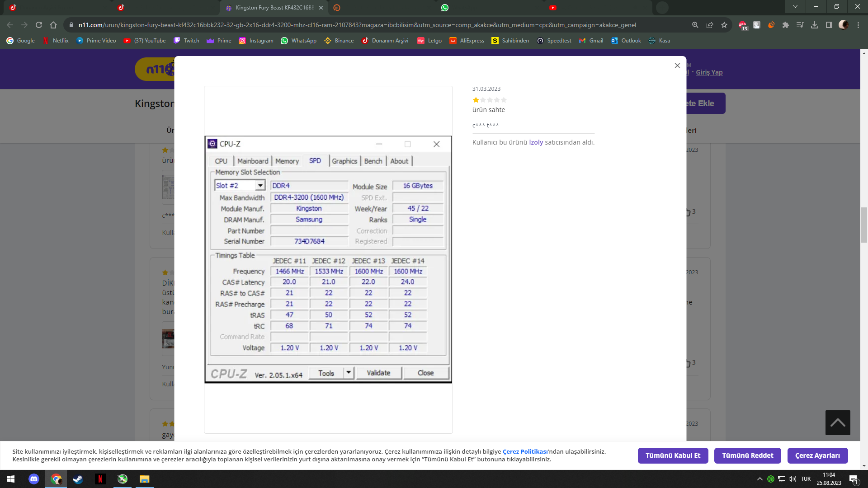This screenshot has width=868, height=488.
Task: Open Donanım Arşivi bookmark
Action: (385, 41)
